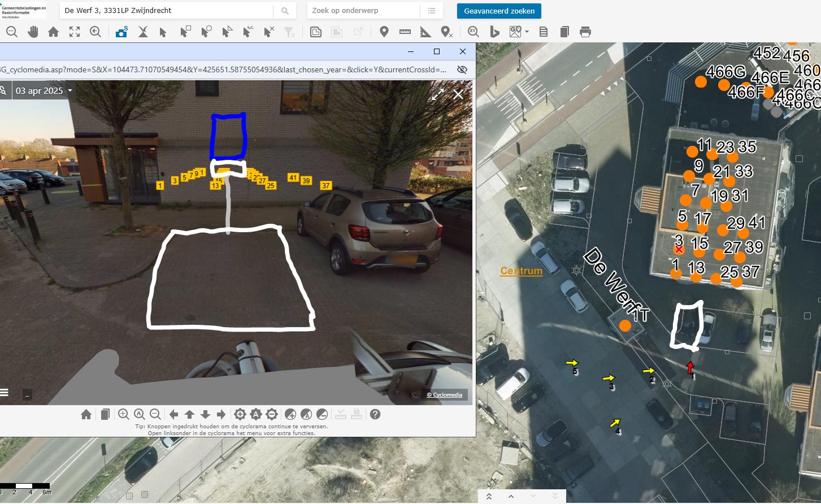Toggle fullscreen for the cyclorama image

pos(438,95)
